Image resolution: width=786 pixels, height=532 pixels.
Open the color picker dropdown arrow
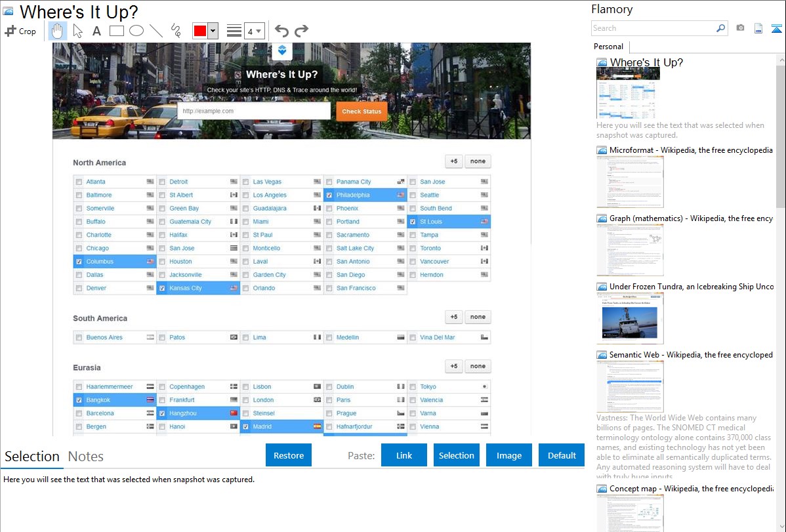213,31
